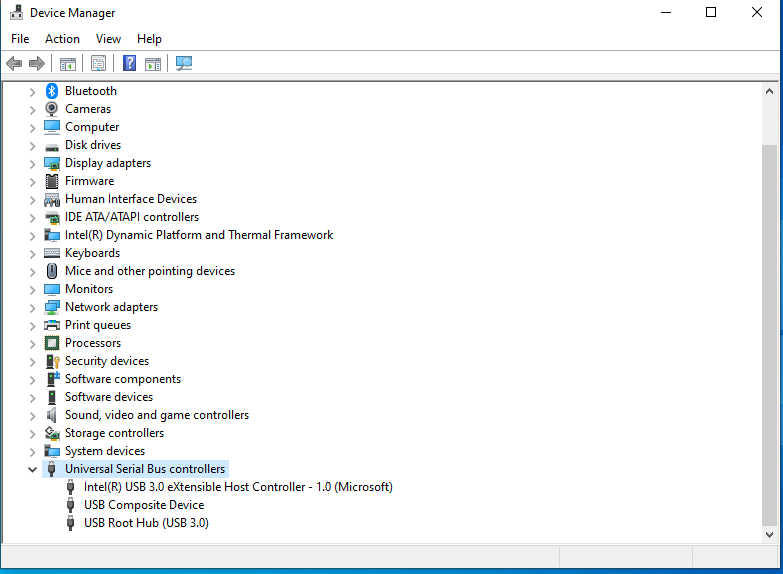
Task: Select the USB Composite Device label
Action: pyautogui.click(x=144, y=505)
